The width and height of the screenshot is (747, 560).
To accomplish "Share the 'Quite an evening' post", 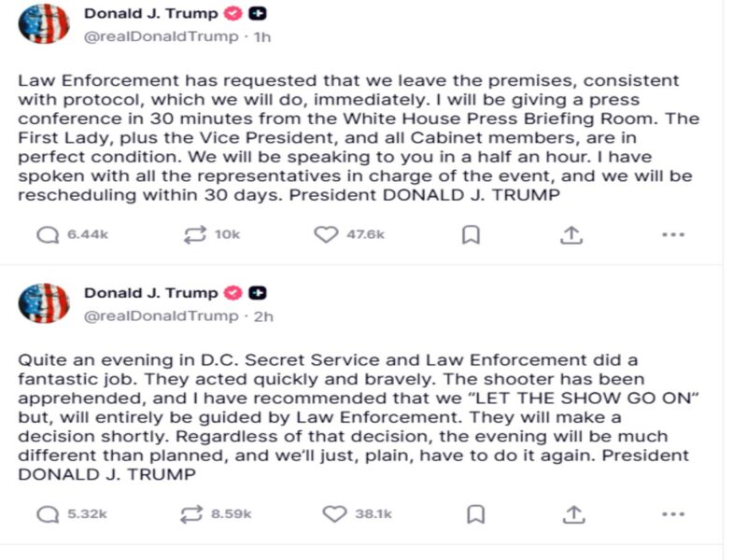I will click(574, 513).
